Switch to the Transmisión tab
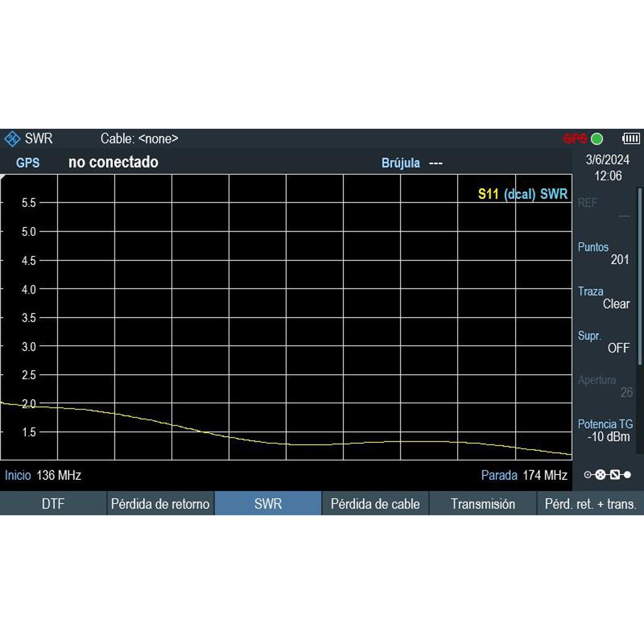 482,504
